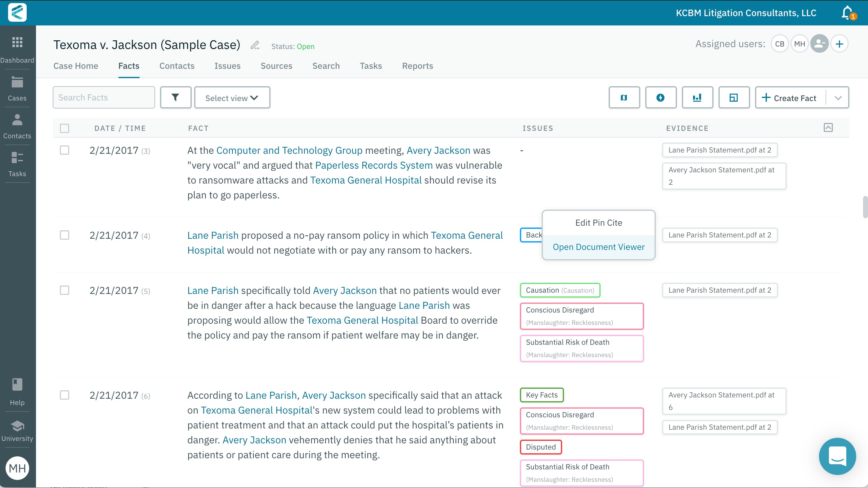Screen dimensions: 868x488
Task: Open the chat support bubble
Action: (x=837, y=456)
